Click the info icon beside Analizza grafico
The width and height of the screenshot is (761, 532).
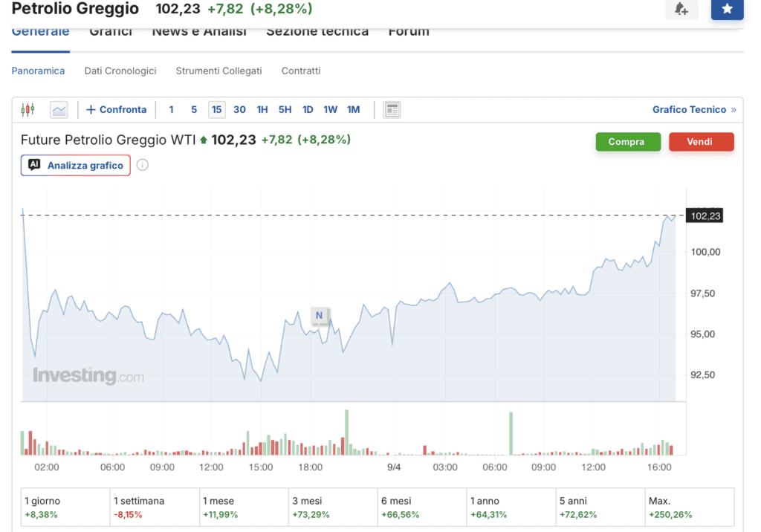[143, 165]
